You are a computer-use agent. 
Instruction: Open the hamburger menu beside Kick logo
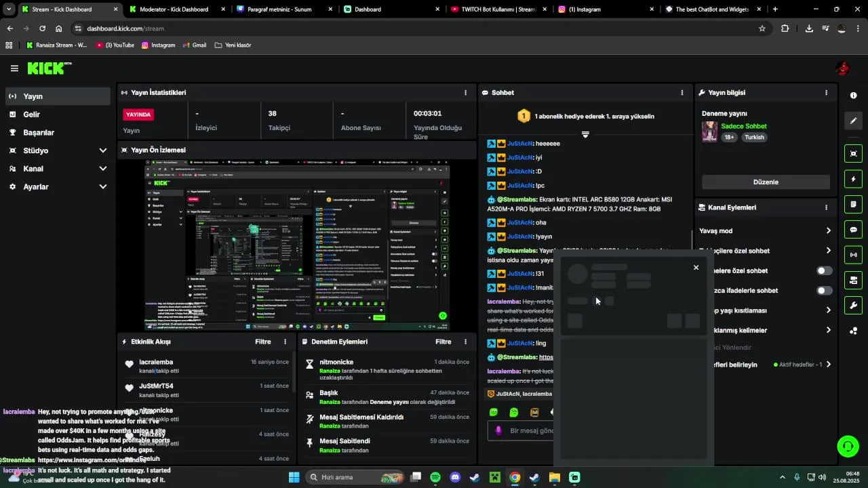click(14, 68)
